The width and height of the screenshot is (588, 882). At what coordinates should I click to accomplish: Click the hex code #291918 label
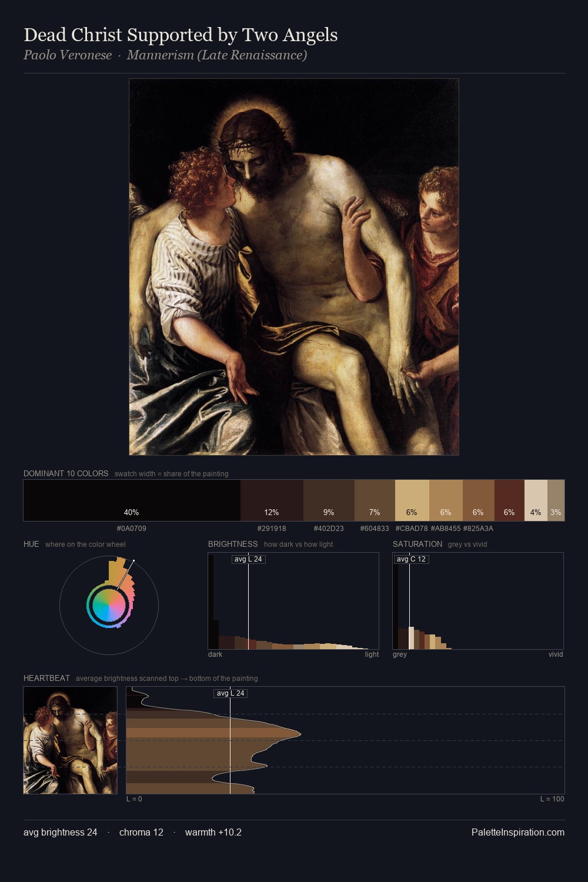(272, 529)
